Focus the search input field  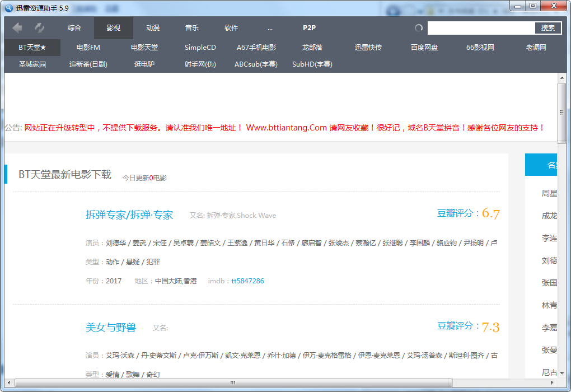click(x=481, y=28)
